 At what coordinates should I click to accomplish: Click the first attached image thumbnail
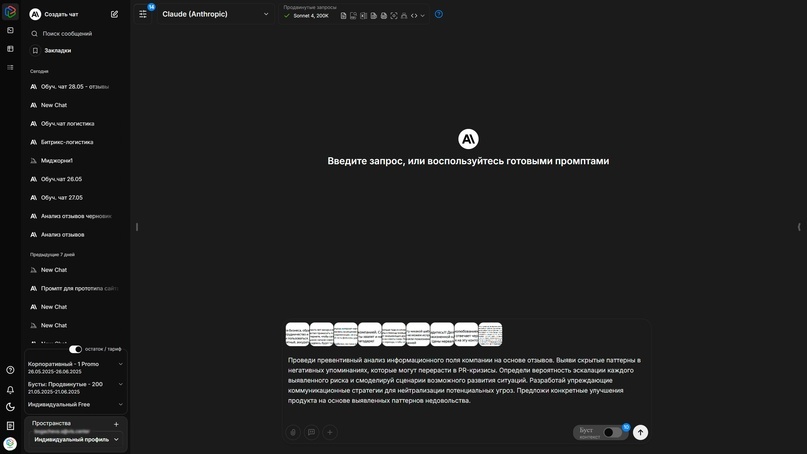(297, 335)
